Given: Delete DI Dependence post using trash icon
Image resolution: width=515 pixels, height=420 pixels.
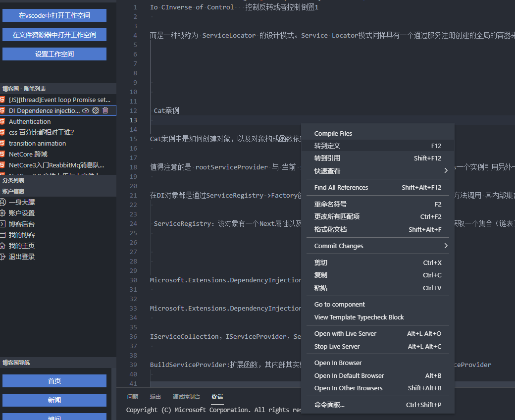Looking at the screenshot, I should 105,111.
